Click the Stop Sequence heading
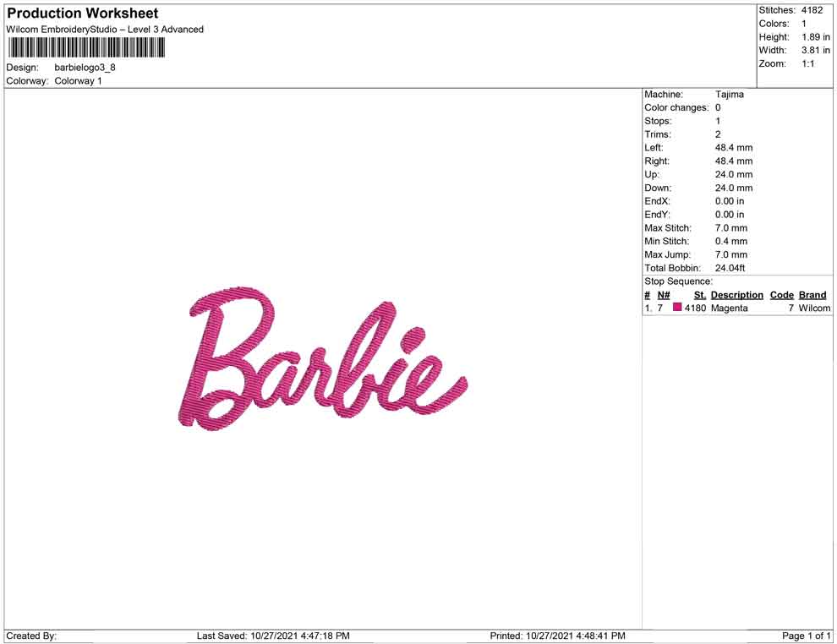The height and width of the screenshot is (644, 837). [x=678, y=281]
